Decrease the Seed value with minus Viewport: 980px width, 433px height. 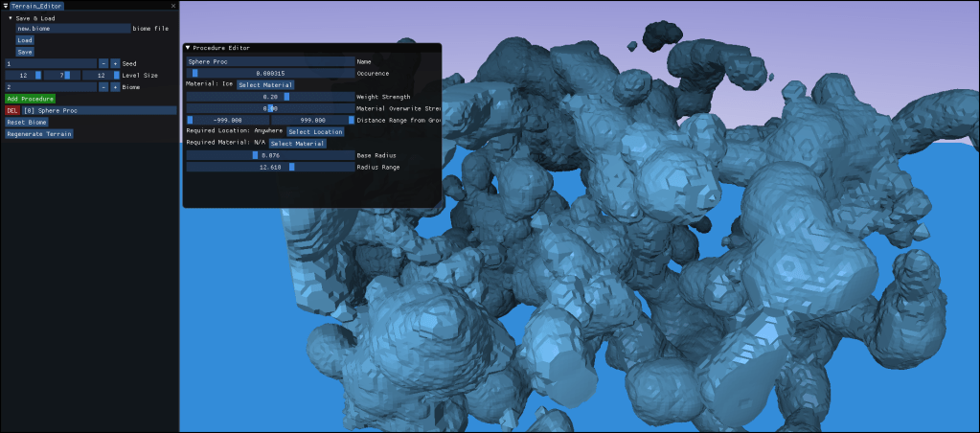[103, 63]
